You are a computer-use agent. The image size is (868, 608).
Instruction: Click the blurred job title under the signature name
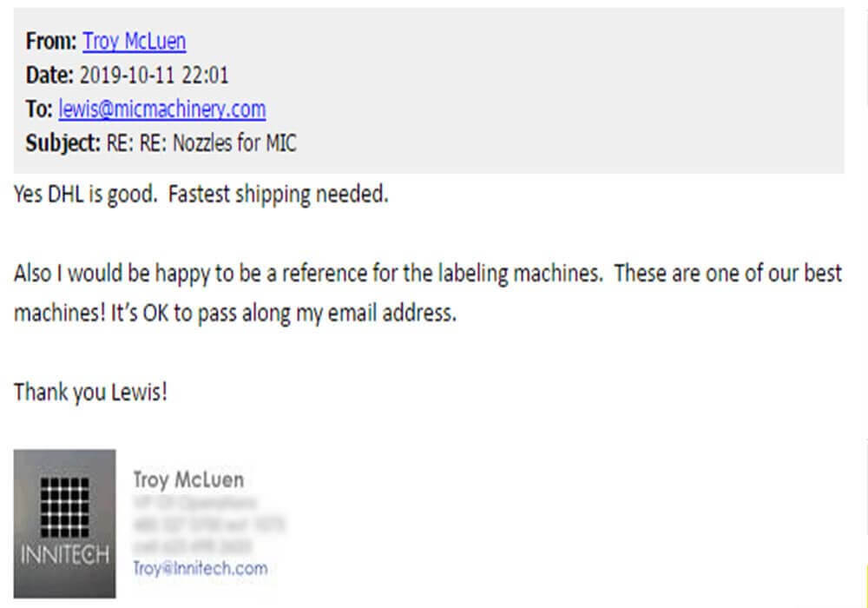pyautogui.click(x=195, y=503)
